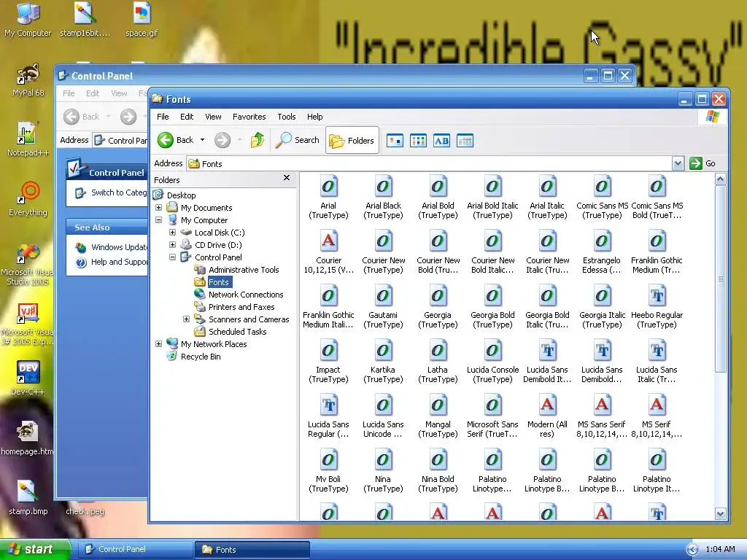Open the Address bar dropdown arrow

pyautogui.click(x=678, y=163)
